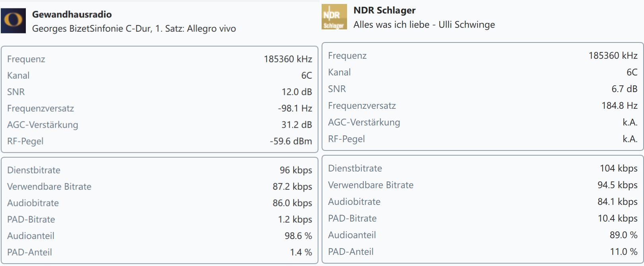Select Gewandhausradio PAD-Anteil 1.4 %

pyautogui.click(x=301, y=253)
